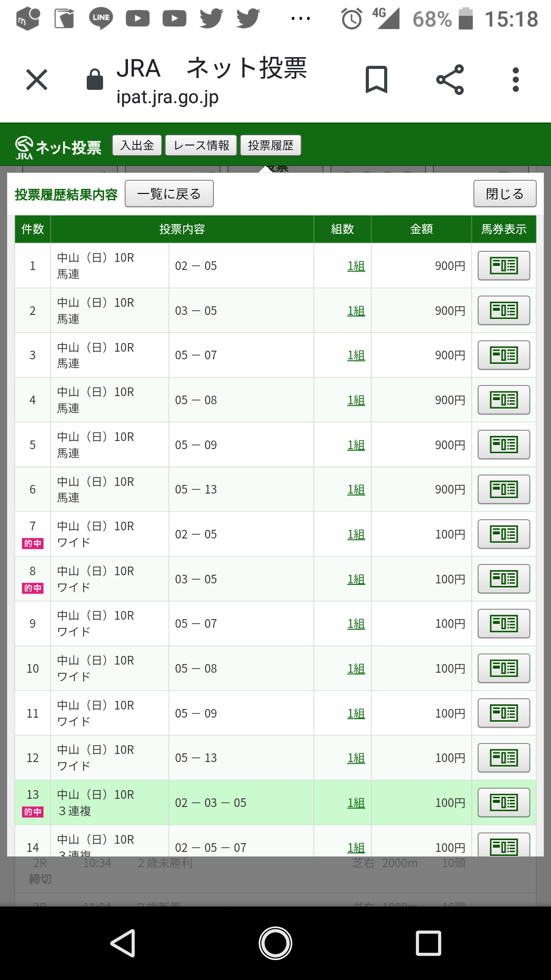Open the 投票履歴 menu
The image size is (551, 980).
point(270,145)
